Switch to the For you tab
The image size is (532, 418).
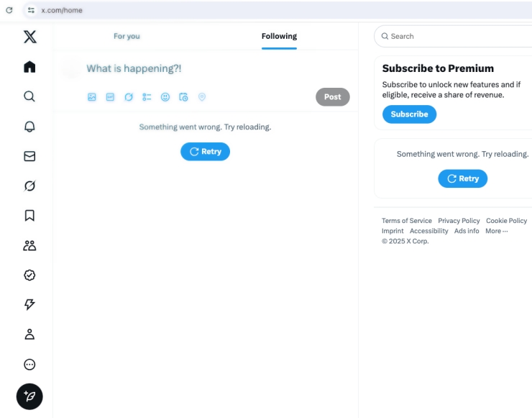pyautogui.click(x=127, y=36)
